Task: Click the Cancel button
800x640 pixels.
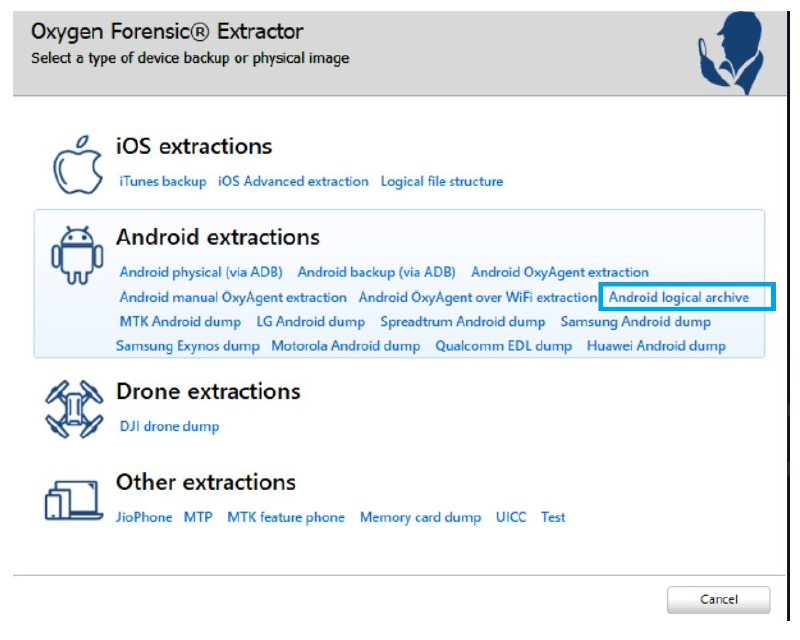Action: 718,599
